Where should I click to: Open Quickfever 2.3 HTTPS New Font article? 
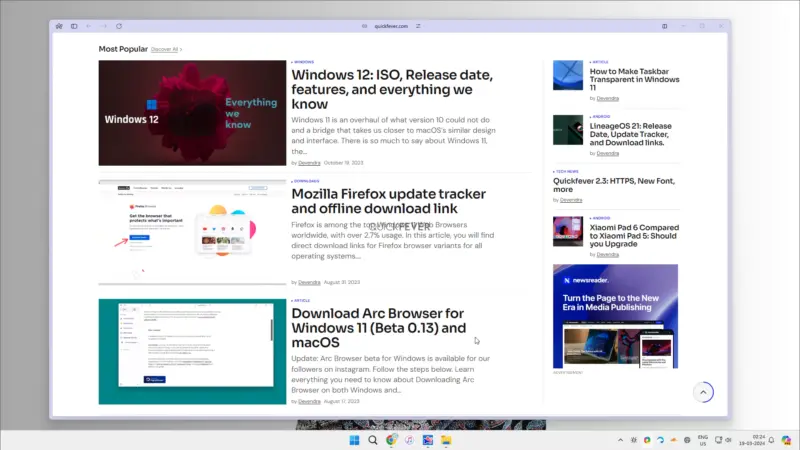(614, 185)
